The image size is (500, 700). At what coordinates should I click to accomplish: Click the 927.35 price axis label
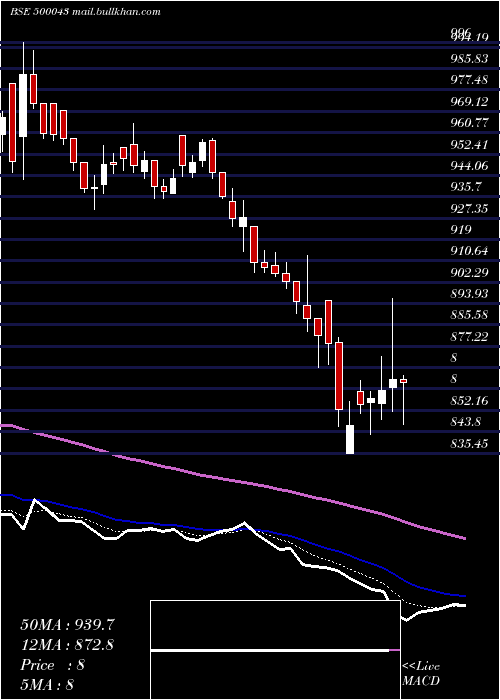click(469, 208)
